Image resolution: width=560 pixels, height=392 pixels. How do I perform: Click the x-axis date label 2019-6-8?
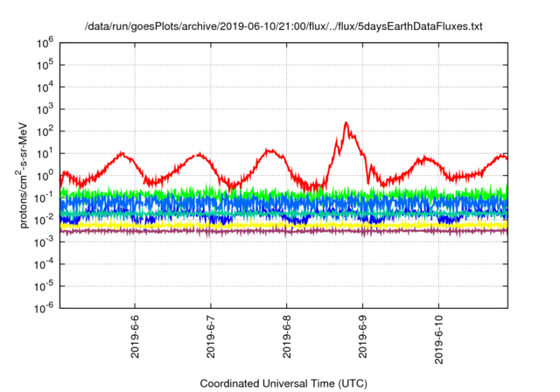click(x=287, y=337)
